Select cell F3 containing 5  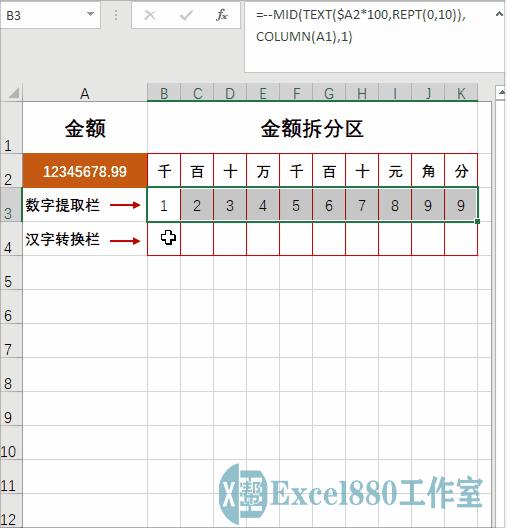coord(296,205)
